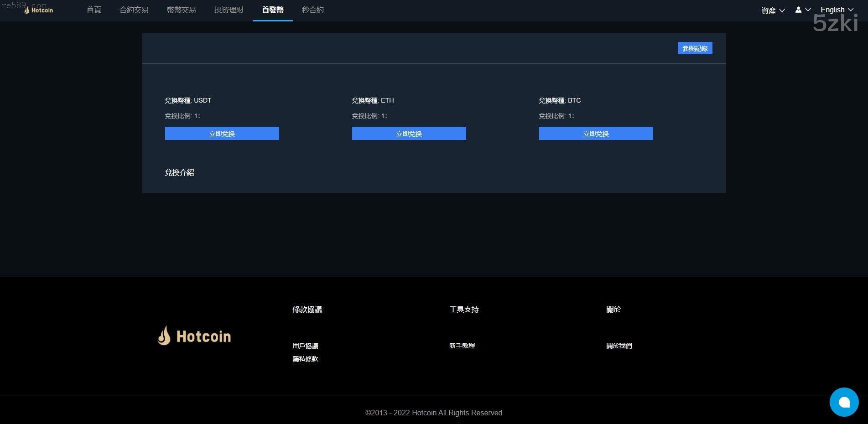
Task: Open the 秒合約 second contract tab
Action: click(312, 10)
